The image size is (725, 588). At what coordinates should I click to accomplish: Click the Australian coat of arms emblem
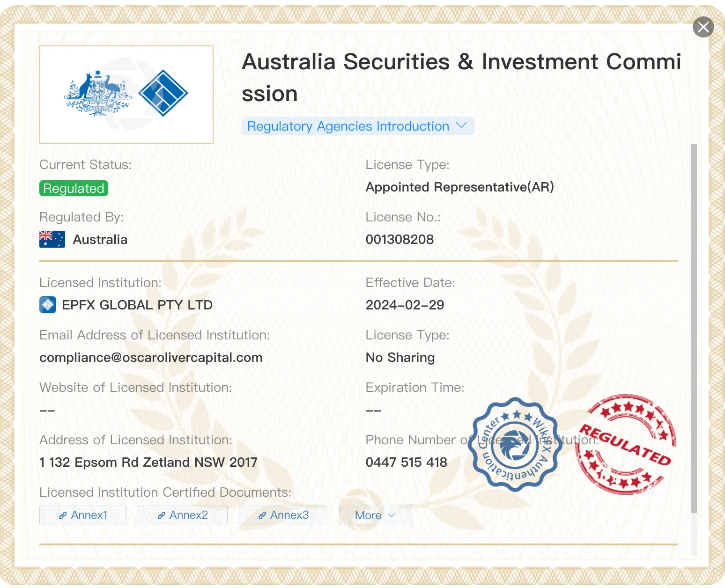coord(98,94)
